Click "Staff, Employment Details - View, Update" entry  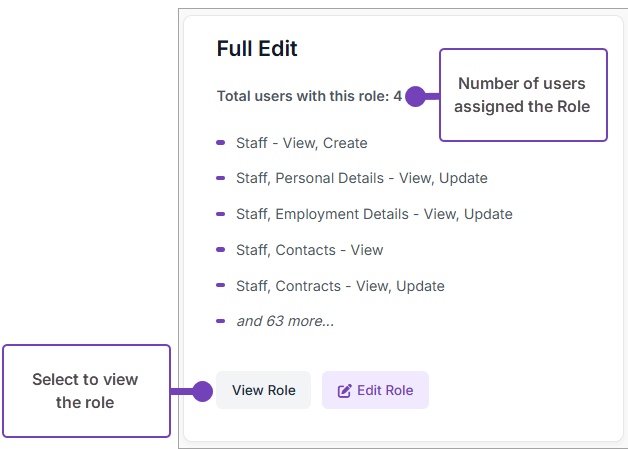374,214
